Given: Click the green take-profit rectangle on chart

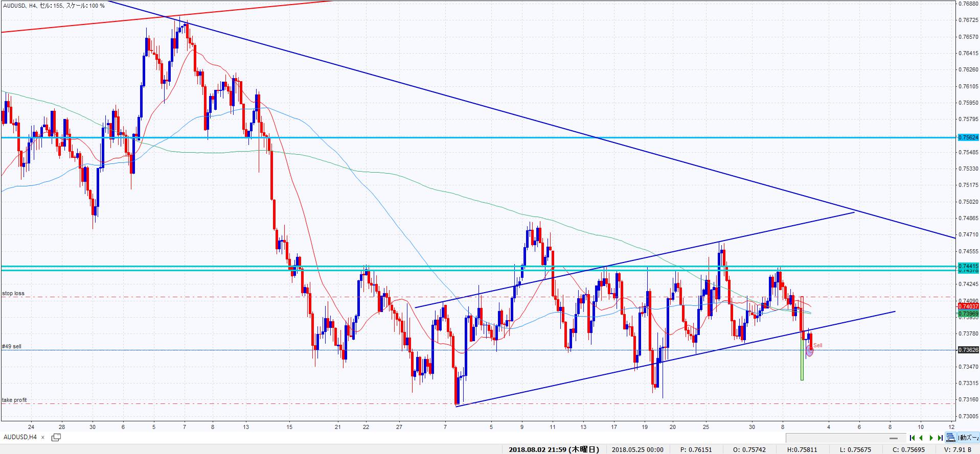Looking at the screenshot, I should (x=802, y=360).
